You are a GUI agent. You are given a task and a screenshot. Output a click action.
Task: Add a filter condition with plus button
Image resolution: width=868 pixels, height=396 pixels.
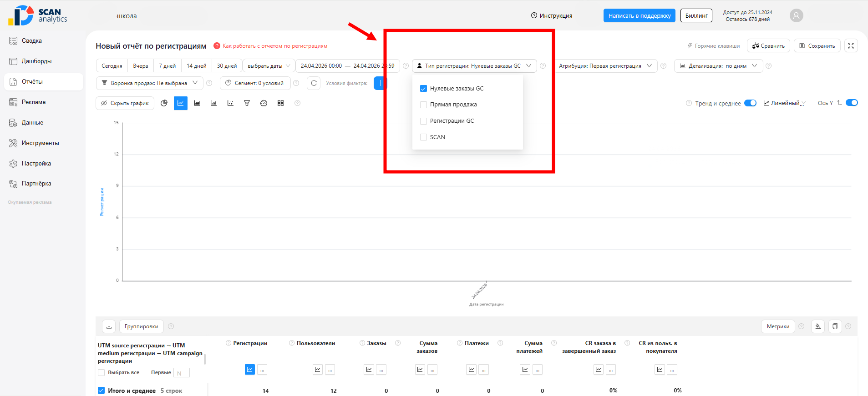tap(380, 83)
